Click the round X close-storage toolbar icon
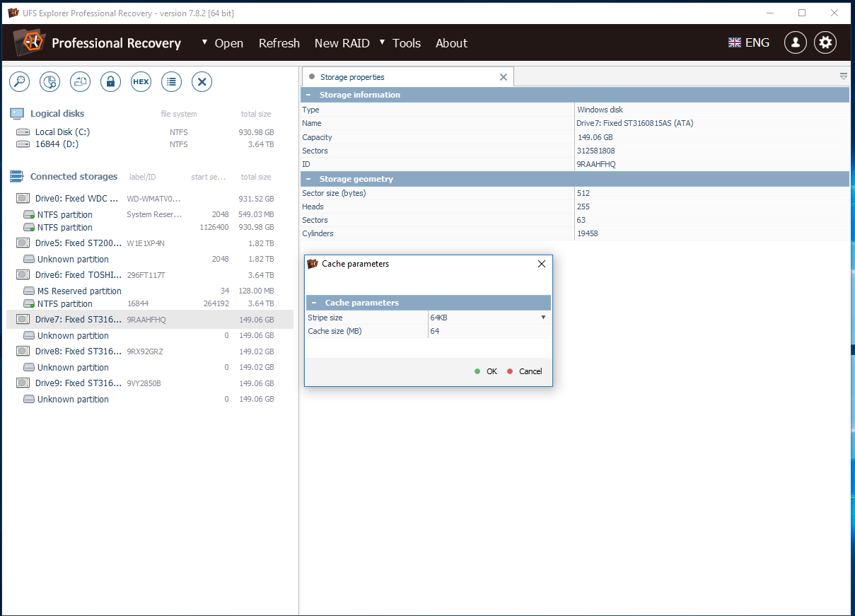This screenshot has height=616, width=855. 202,82
